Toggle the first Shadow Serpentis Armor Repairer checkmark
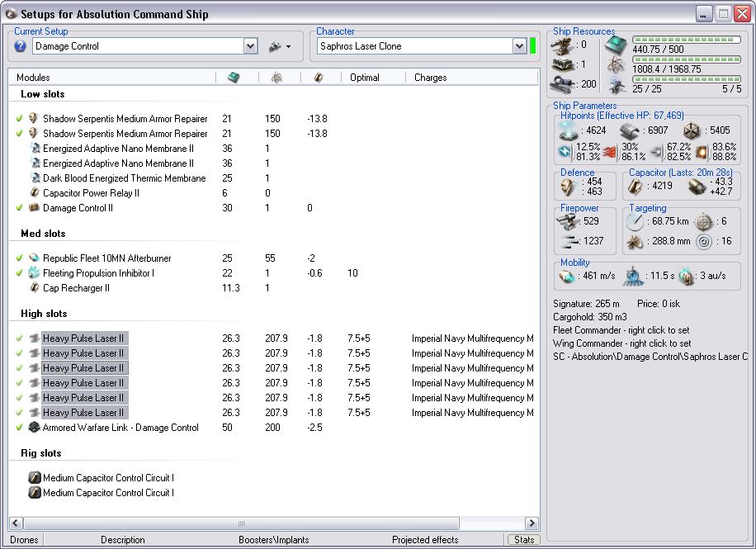This screenshot has width=756, height=549. (19, 119)
